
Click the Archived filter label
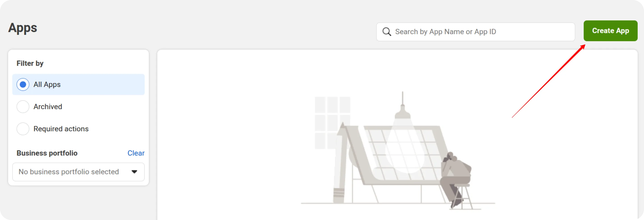48,107
